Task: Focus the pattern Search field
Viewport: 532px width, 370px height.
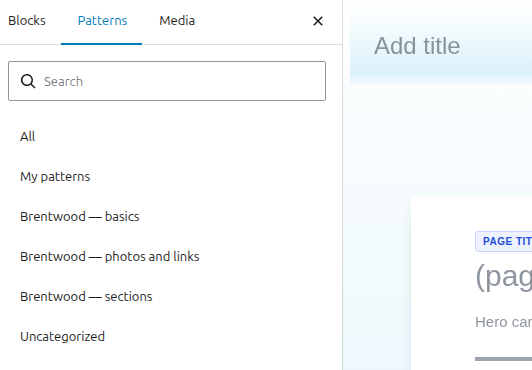Action: [167, 81]
